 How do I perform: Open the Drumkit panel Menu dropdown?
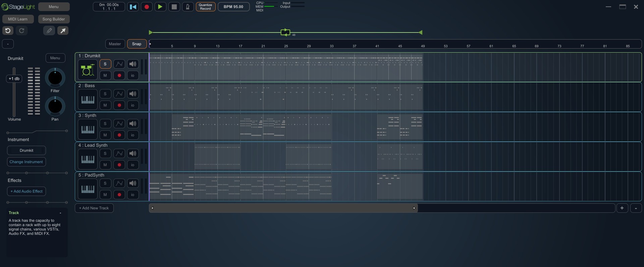click(55, 58)
